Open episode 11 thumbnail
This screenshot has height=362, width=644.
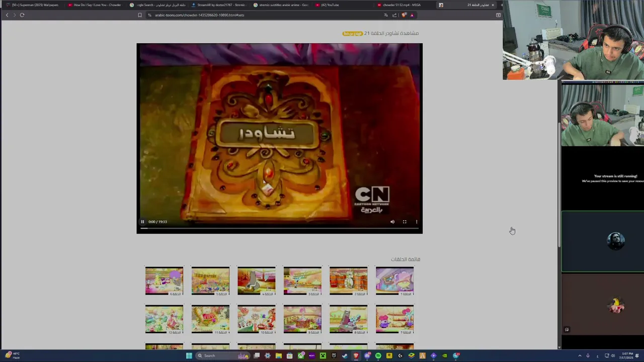click(x=210, y=319)
